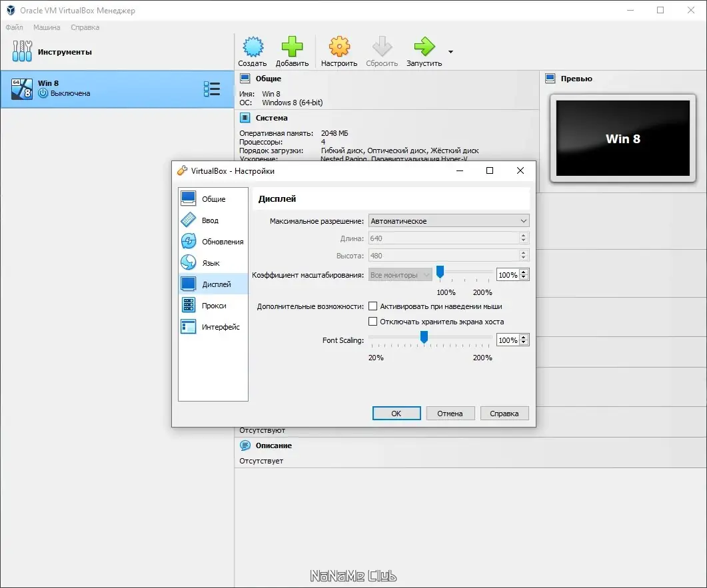This screenshot has width=707, height=588.
Task: Click the Общие header in details pane
Action: pyautogui.click(x=269, y=79)
